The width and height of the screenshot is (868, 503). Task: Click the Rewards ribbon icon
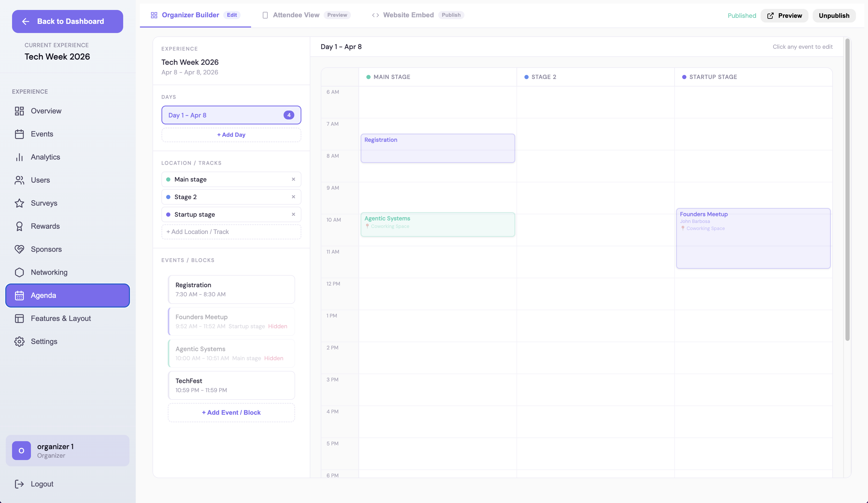tap(19, 226)
